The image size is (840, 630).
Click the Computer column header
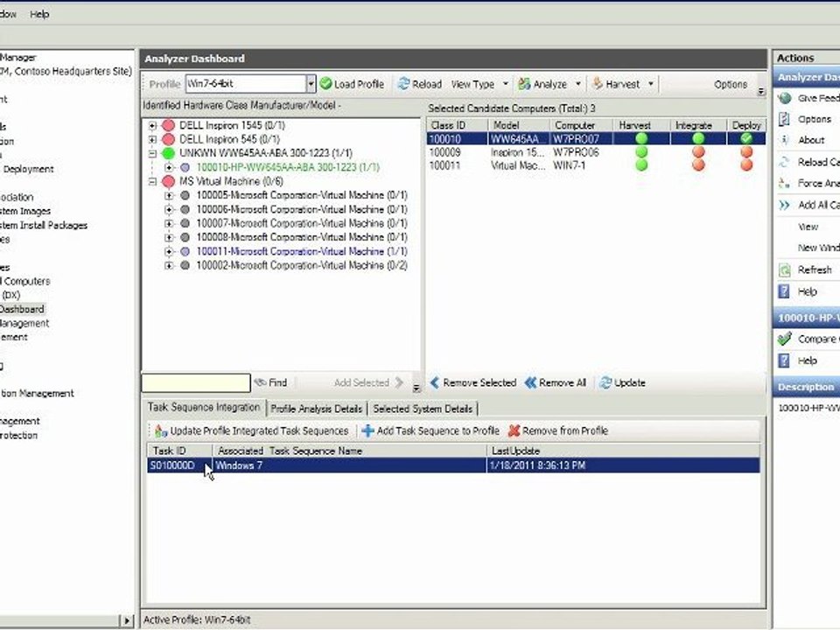[x=582, y=125]
